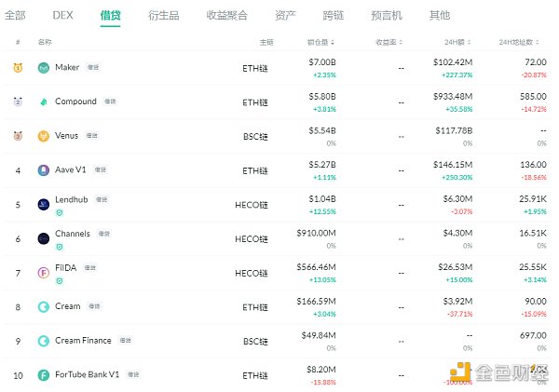Click the Compound green logo icon
559x392 pixels.
point(44,101)
